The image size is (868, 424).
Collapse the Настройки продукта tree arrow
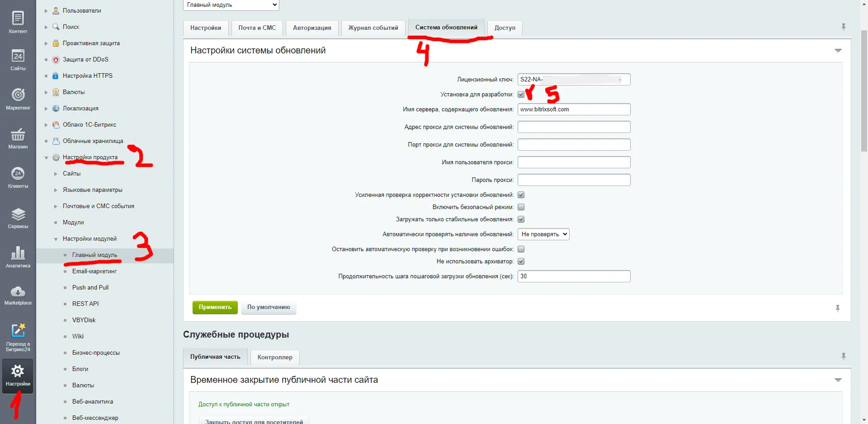click(x=46, y=157)
